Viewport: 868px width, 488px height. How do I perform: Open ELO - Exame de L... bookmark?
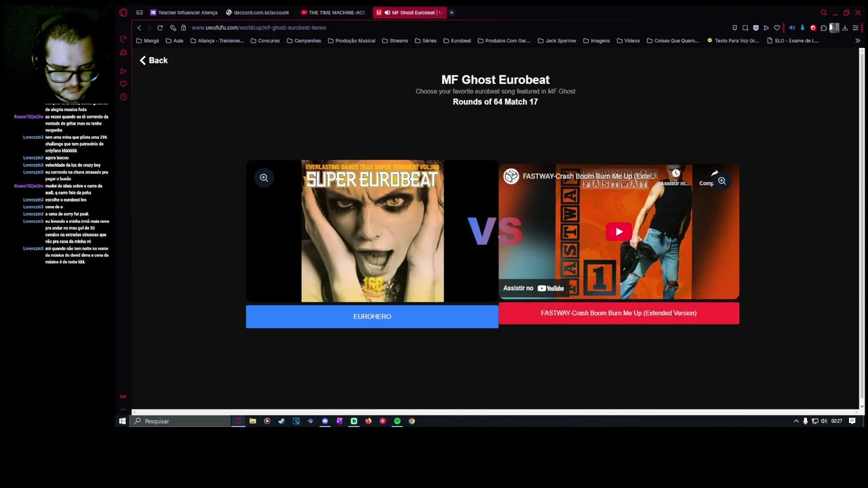[792, 41]
